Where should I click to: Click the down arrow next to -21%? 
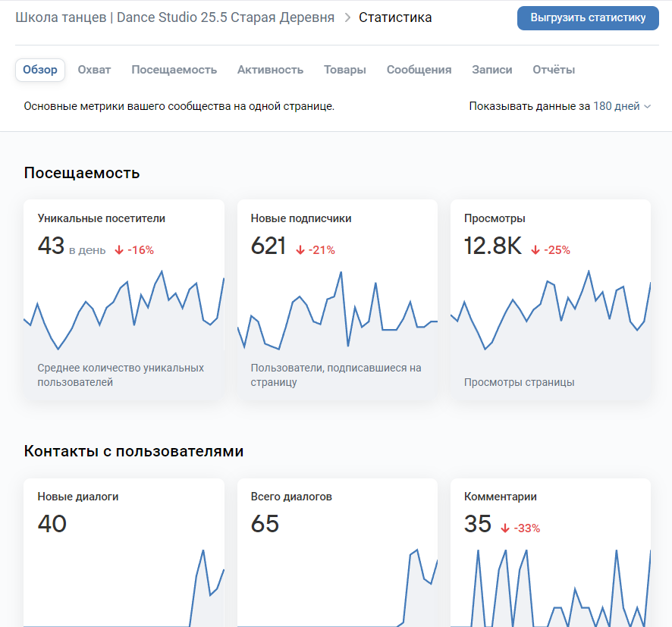click(300, 250)
